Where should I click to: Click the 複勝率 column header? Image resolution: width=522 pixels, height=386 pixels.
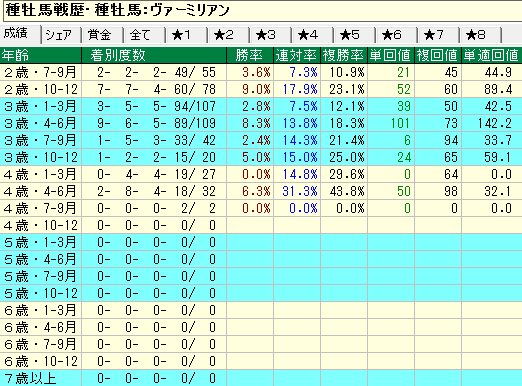(344, 55)
